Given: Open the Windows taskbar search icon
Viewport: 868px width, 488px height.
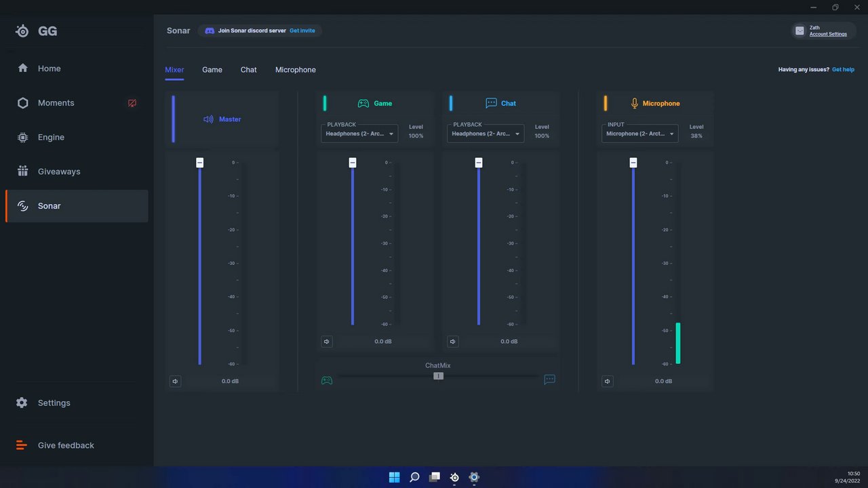Looking at the screenshot, I should point(414,477).
